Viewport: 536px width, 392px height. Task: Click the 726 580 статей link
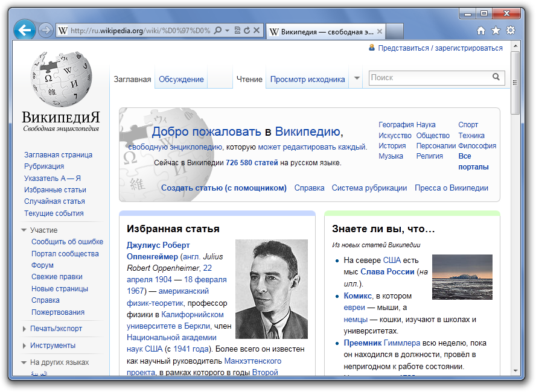coord(252,163)
